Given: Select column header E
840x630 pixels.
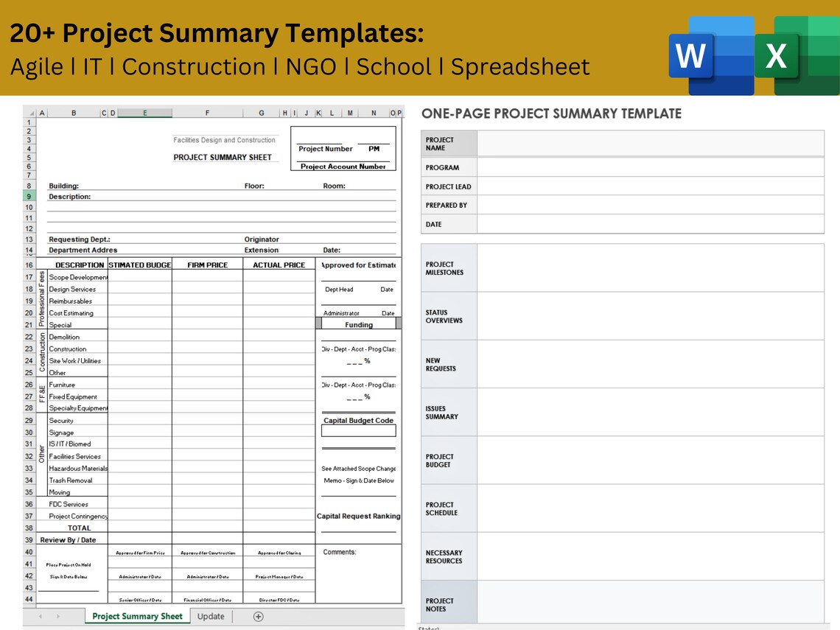Looking at the screenshot, I should 145,112.
